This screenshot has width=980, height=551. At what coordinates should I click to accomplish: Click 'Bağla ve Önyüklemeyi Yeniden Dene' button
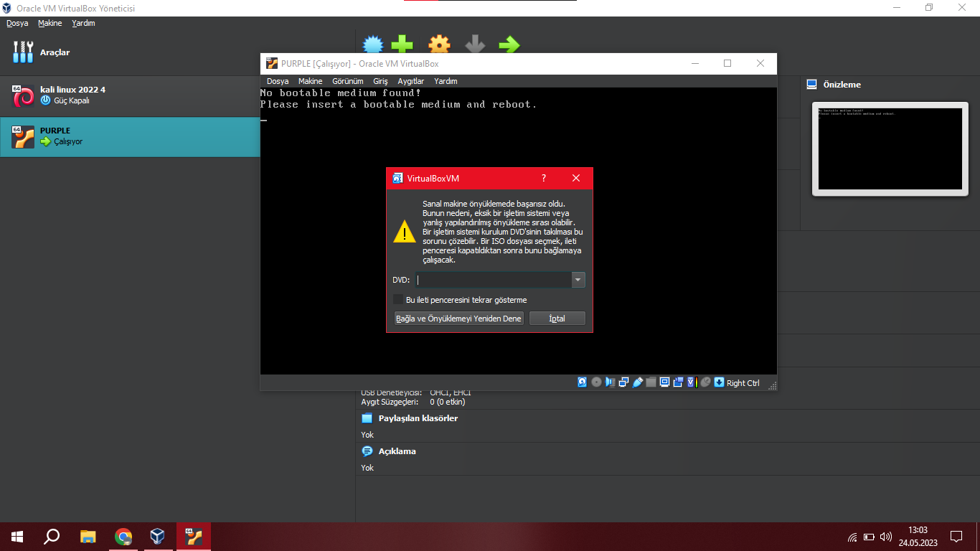[459, 319]
